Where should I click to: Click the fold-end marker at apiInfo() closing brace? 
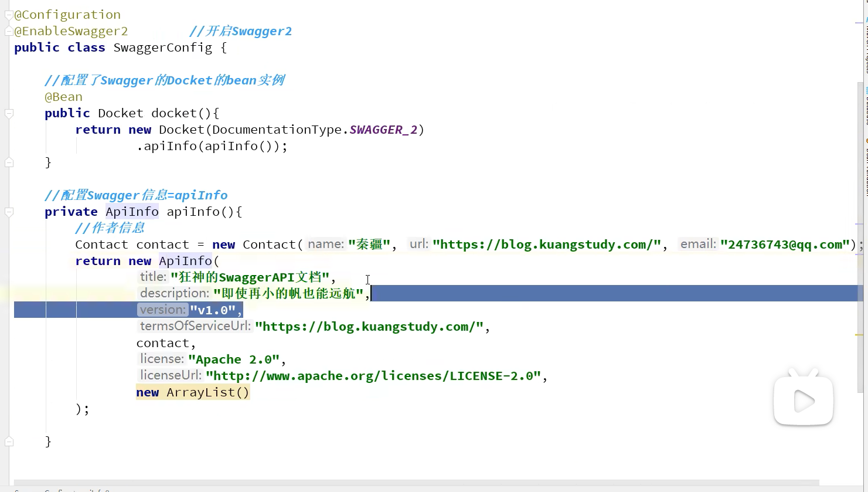(x=9, y=442)
